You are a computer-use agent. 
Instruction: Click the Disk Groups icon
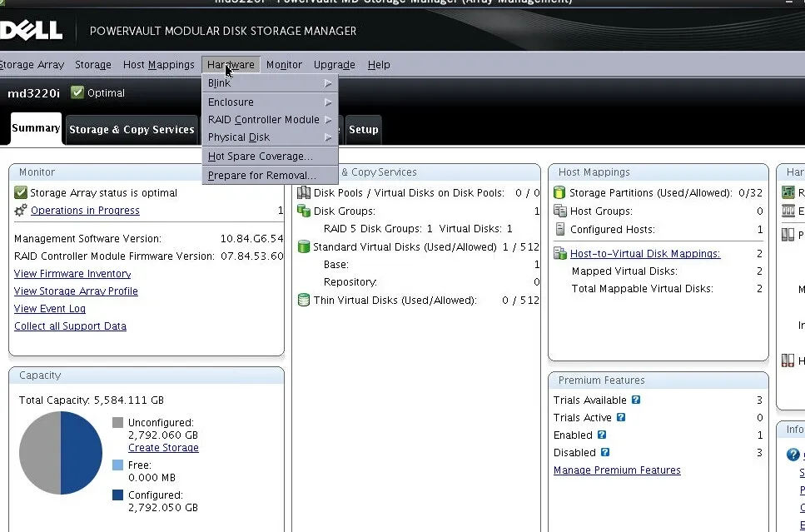coord(304,211)
